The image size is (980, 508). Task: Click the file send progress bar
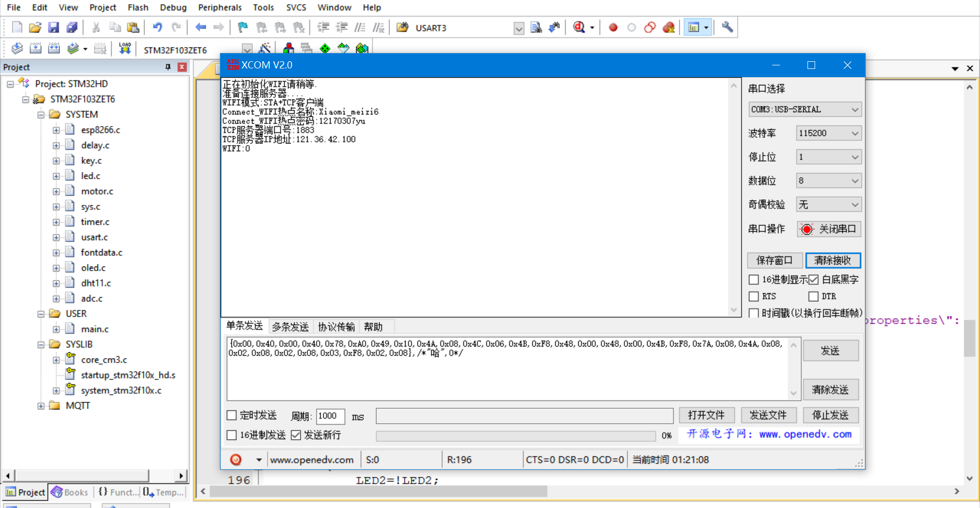click(x=516, y=436)
